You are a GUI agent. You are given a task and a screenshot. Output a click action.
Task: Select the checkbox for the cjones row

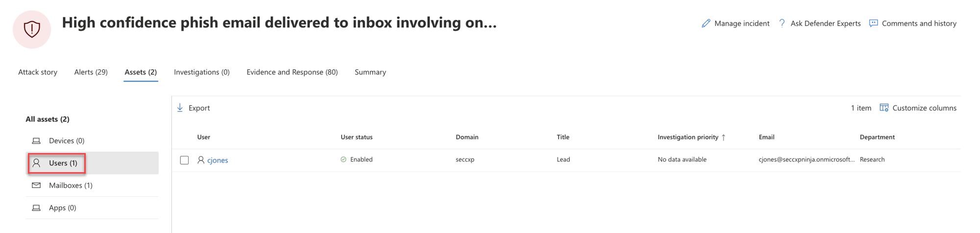pos(184,160)
